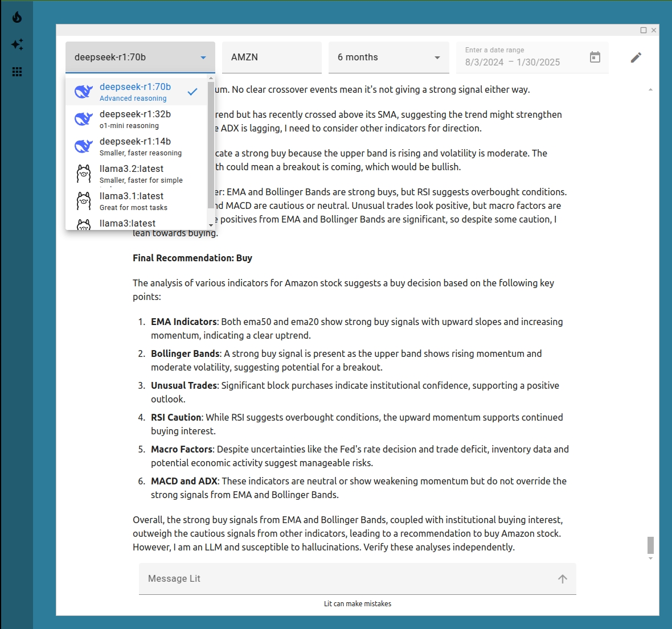
Task: Click the llama icon beside llama3.1:latest
Action: point(84,201)
